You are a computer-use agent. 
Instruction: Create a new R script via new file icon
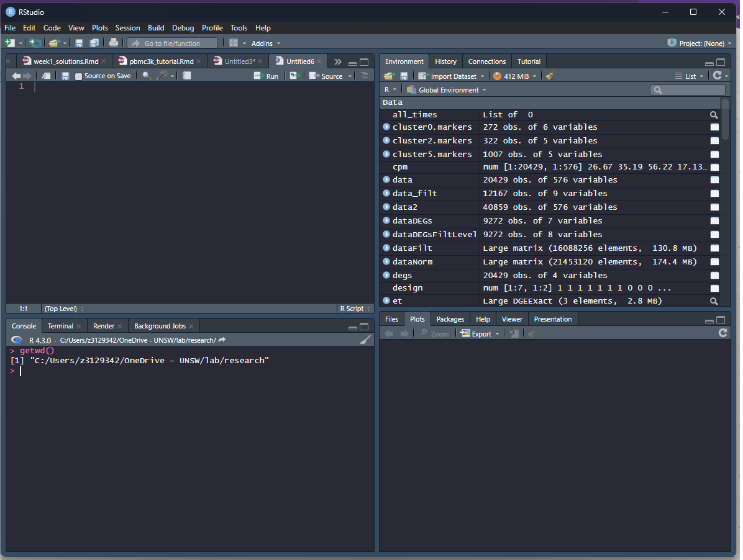[x=9, y=43]
